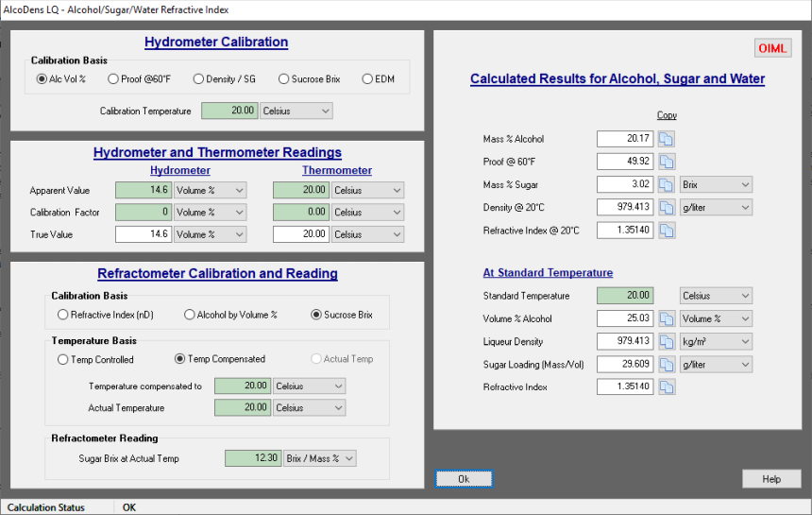812x515 pixels.
Task: Copy the standard-temperature Refractive Index value
Action: (667, 387)
